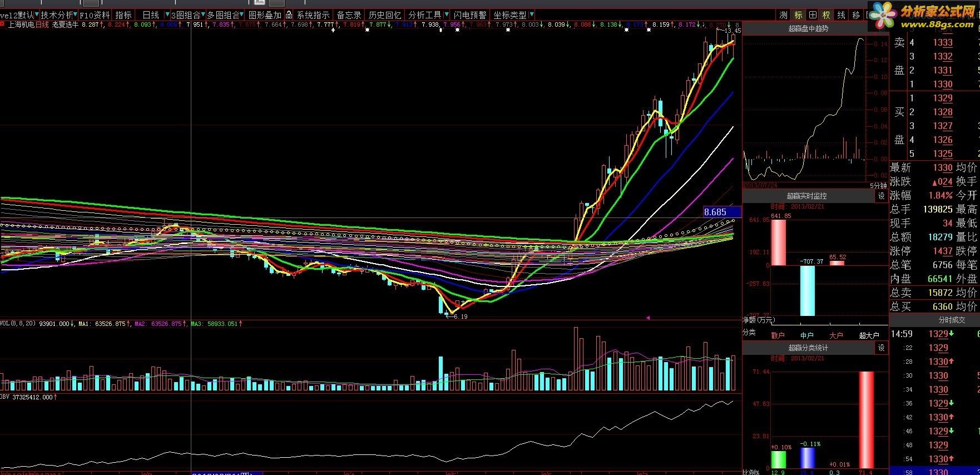Click the 散户 category label
Image resolution: width=980 pixels, height=475 pixels.
[778, 335]
